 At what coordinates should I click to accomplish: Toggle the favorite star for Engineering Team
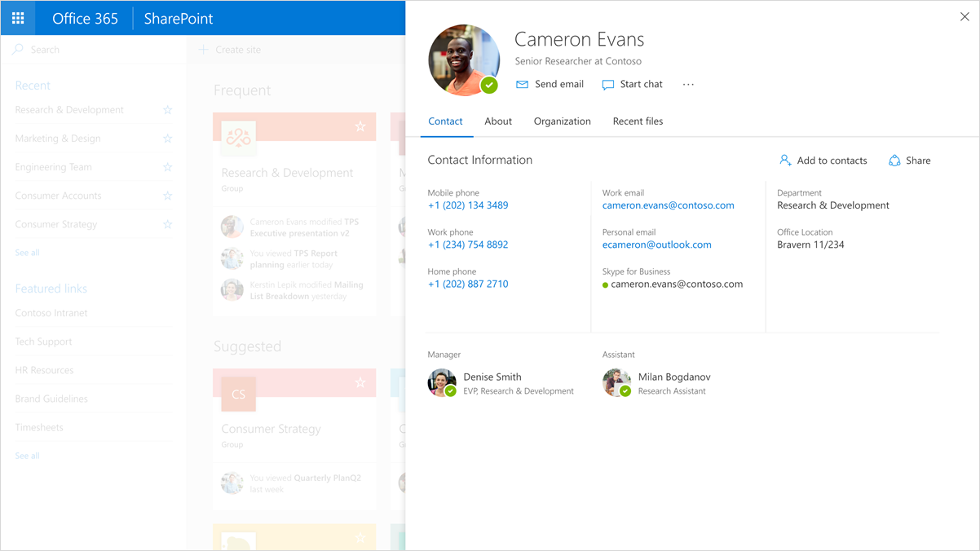coord(168,167)
